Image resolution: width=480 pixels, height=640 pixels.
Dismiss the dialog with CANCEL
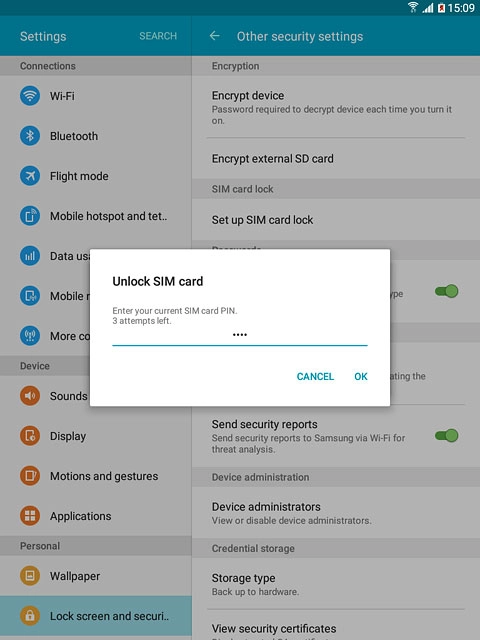click(x=315, y=376)
